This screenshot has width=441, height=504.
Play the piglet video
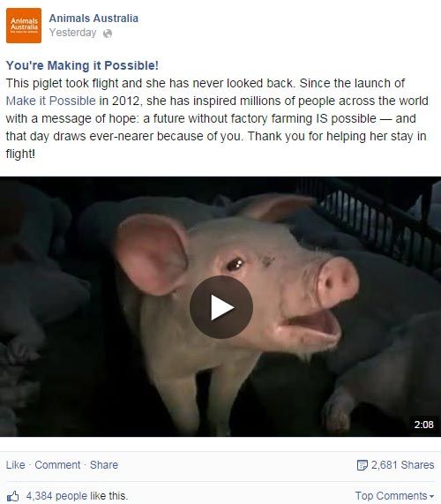(221, 307)
